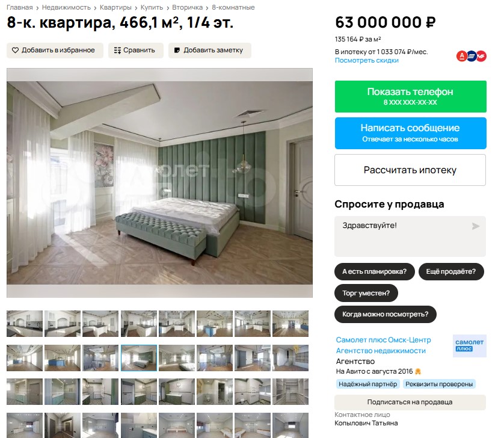The height and width of the screenshot is (438, 504).
Task: Click inside the Здравствуйте message field
Action: tap(410, 236)
